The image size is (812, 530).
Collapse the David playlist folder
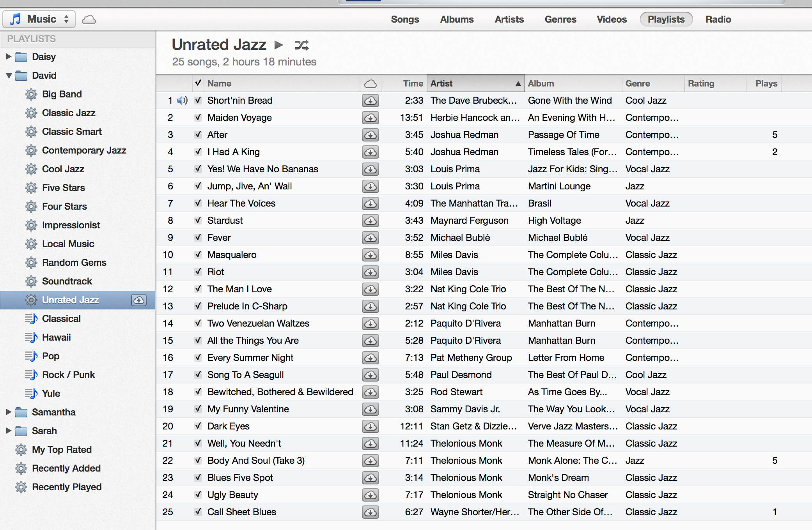point(9,76)
